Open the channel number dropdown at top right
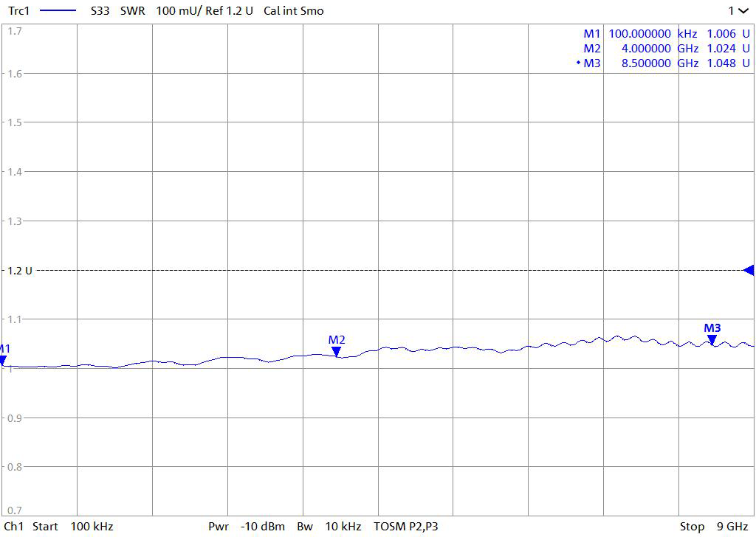756x537 pixels. [x=740, y=11]
